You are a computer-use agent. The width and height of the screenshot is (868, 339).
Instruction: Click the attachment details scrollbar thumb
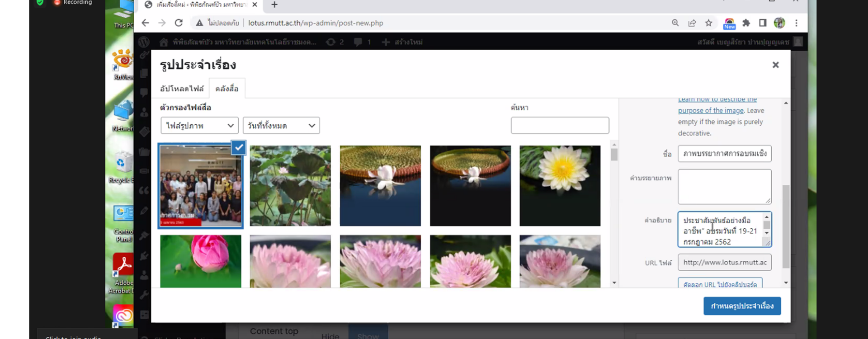click(786, 226)
